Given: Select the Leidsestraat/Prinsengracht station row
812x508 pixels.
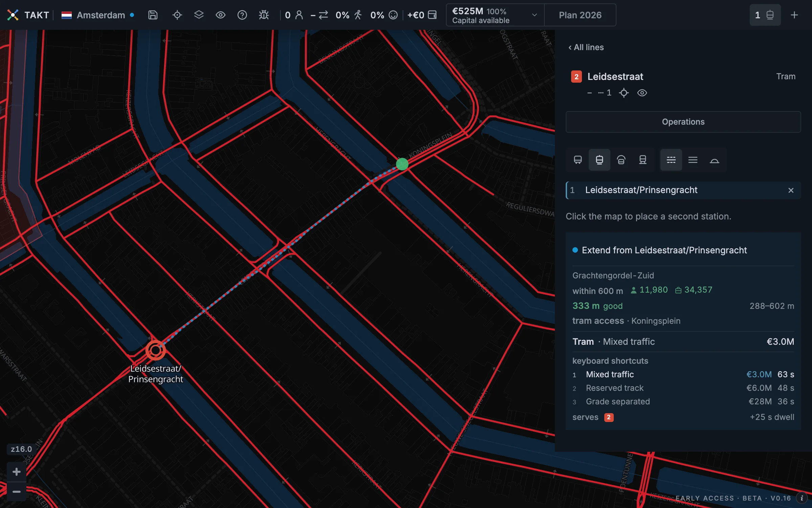Looking at the screenshot, I should 683,190.
